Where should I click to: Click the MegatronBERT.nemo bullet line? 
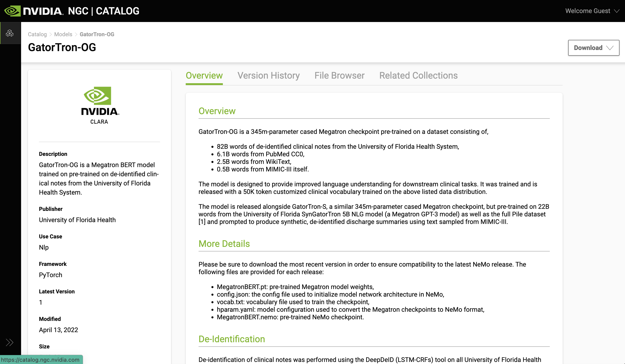pos(290,317)
